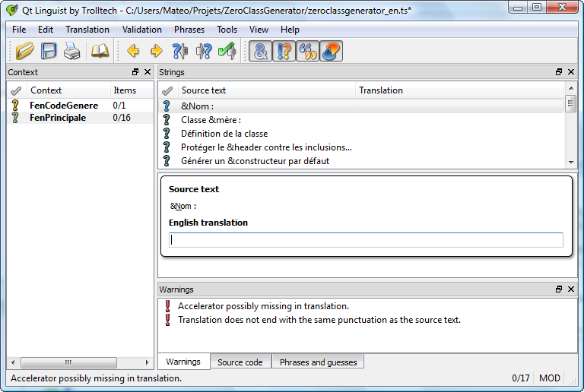584x392 pixels.
Task: Sort by Context column header
Action: point(68,90)
